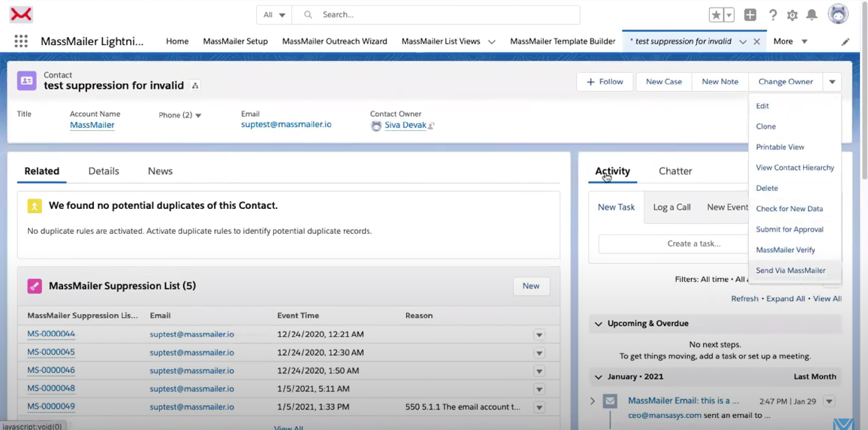The width and height of the screenshot is (868, 430).
Task: Click the Refresh activity link
Action: click(x=745, y=299)
